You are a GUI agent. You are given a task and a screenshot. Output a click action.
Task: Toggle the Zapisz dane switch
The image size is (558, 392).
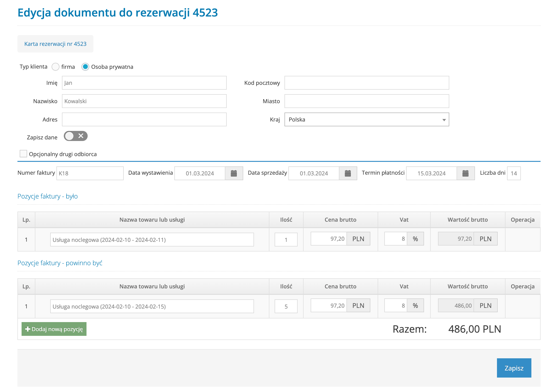[x=75, y=136]
